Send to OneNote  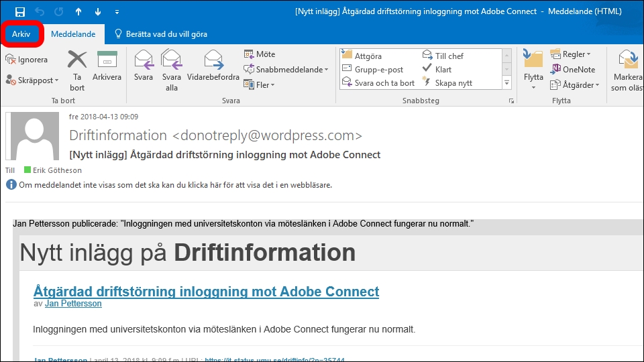tap(573, 69)
